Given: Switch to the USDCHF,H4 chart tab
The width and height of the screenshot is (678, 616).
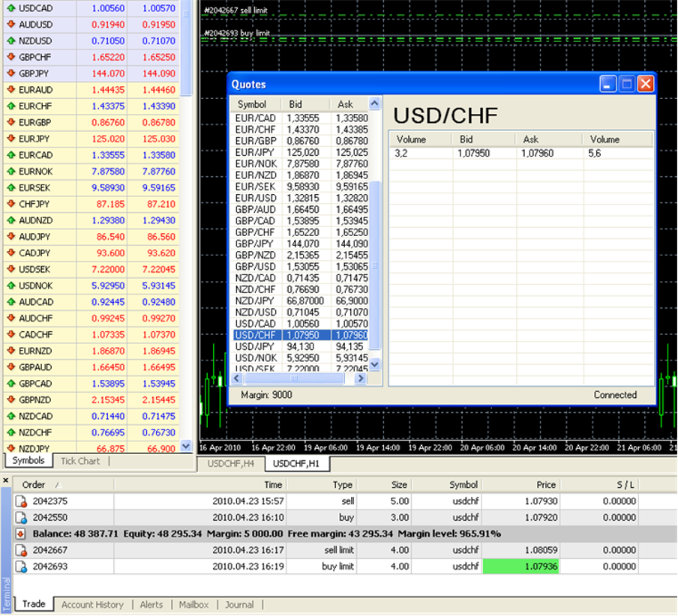Looking at the screenshot, I should 231,465.
